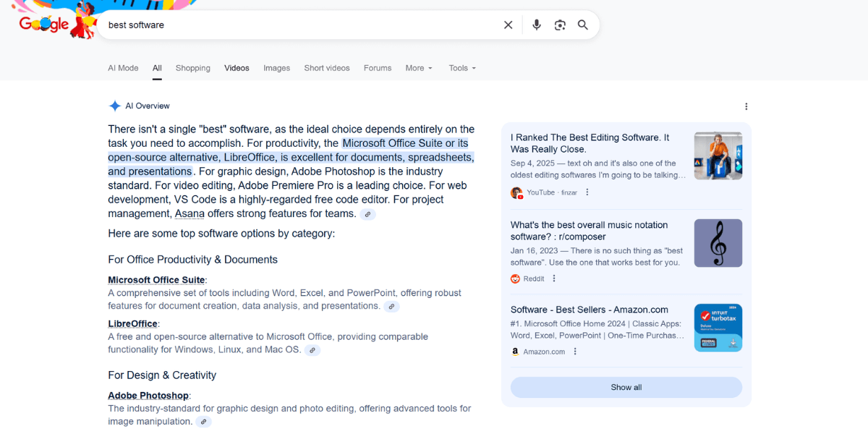Switch to Videos tab

[x=237, y=68]
